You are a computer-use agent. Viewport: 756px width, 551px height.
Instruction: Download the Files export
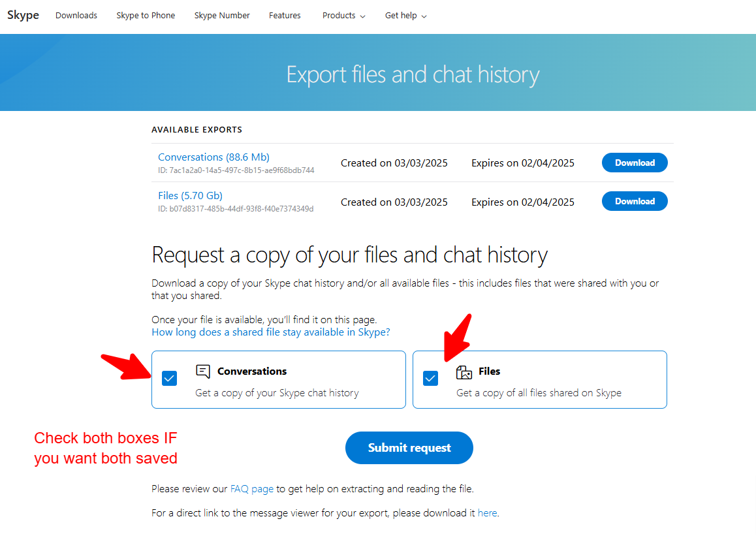(x=635, y=201)
